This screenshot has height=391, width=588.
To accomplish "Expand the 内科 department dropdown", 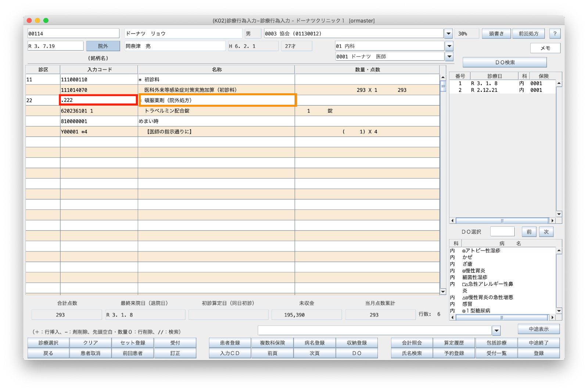I will click(x=449, y=46).
